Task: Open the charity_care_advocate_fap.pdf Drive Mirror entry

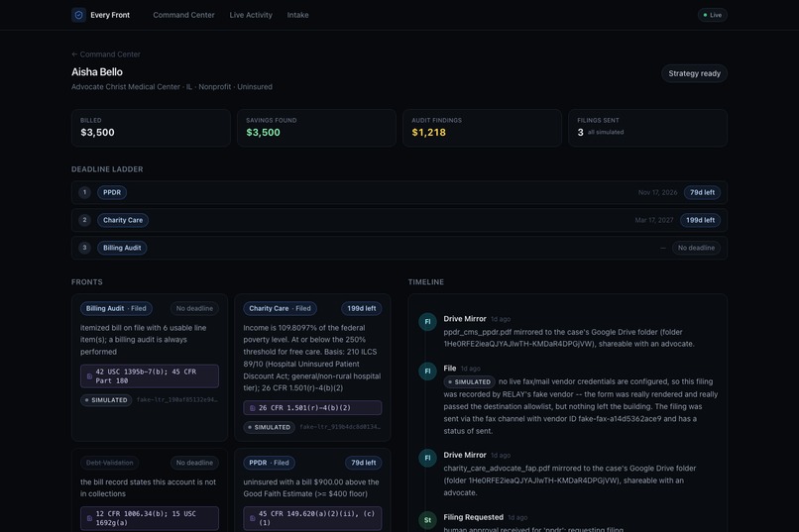Action: [x=465, y=455]
